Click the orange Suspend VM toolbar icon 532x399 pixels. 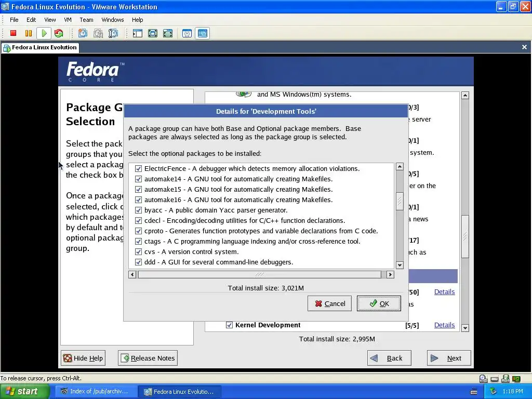click(x=29, y=33)
